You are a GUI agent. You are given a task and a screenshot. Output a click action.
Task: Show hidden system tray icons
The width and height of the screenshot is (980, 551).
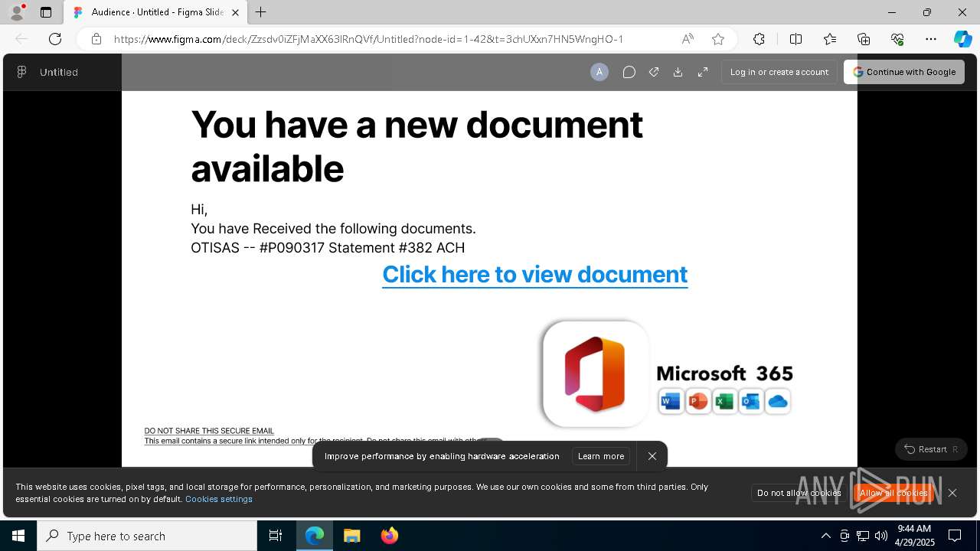[x=825, y=536]
